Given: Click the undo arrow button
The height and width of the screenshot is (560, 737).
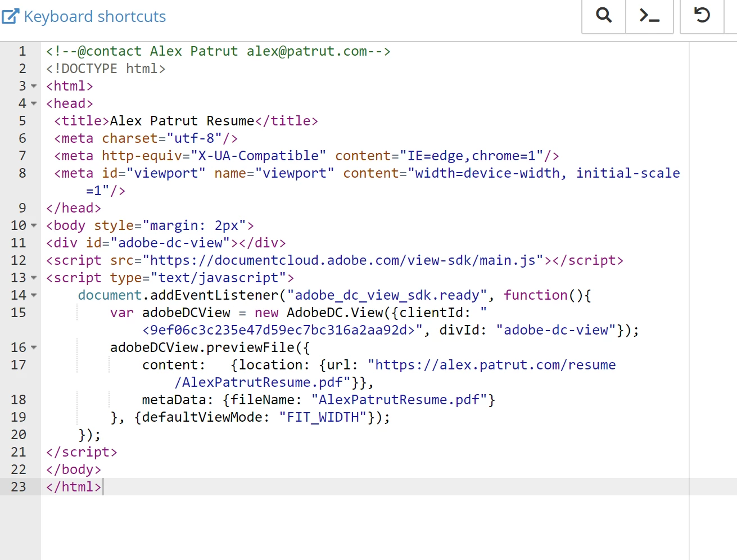Looking at the screenshot, I should pyautogui.click(x=702, y=15).
